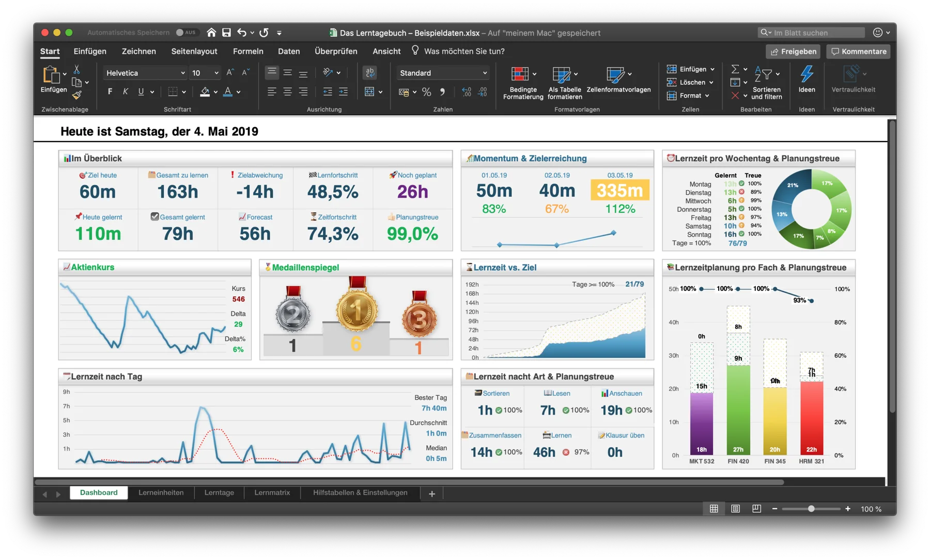Click the zoom in plus button
The width and height of the screenshot is (930, 560).
[848, 509]
